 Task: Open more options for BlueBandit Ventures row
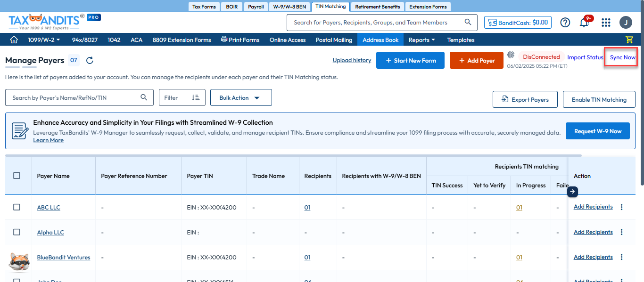pyautogui.click(x=621, y=257)
